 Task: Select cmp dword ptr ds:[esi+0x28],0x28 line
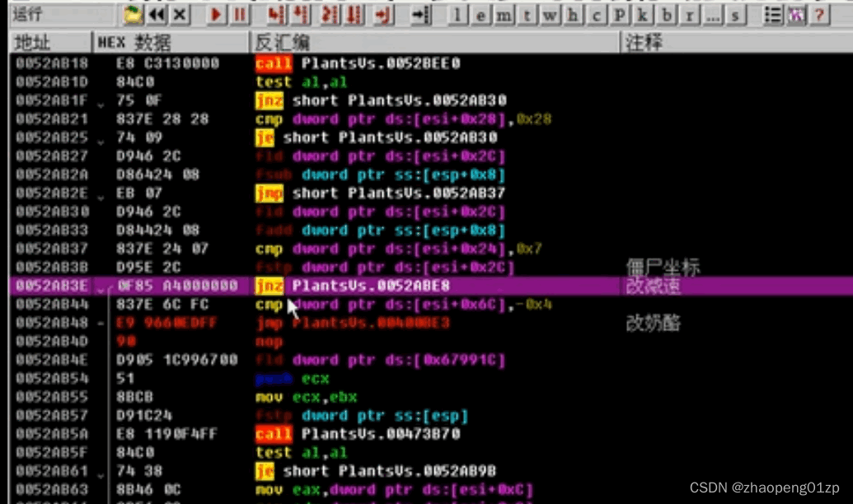pyautogui.click(x=403, y=119)
